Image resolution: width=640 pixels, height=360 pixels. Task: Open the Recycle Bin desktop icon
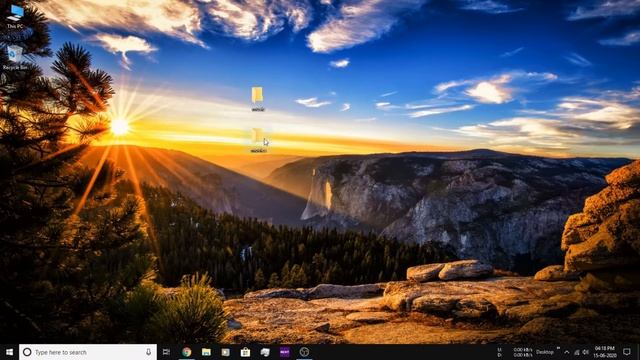pyautogui.click(x=15, y=58)
